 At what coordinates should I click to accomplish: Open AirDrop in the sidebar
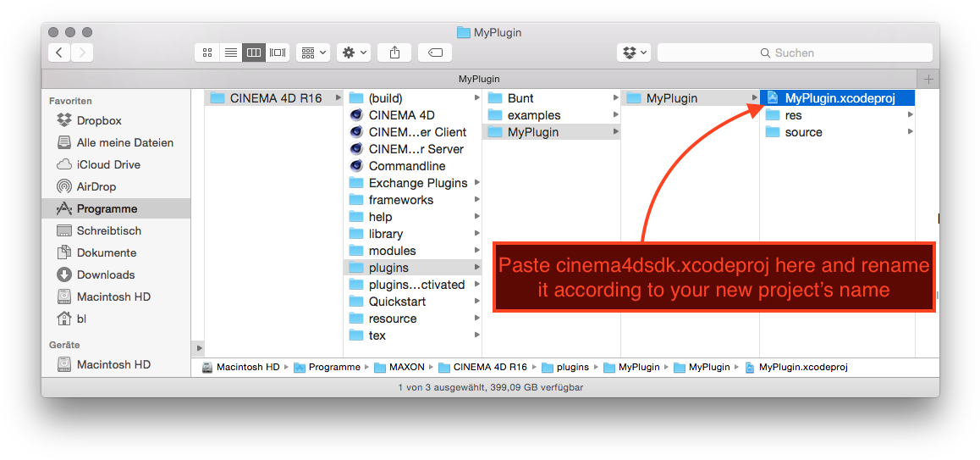tap(96, 186)
